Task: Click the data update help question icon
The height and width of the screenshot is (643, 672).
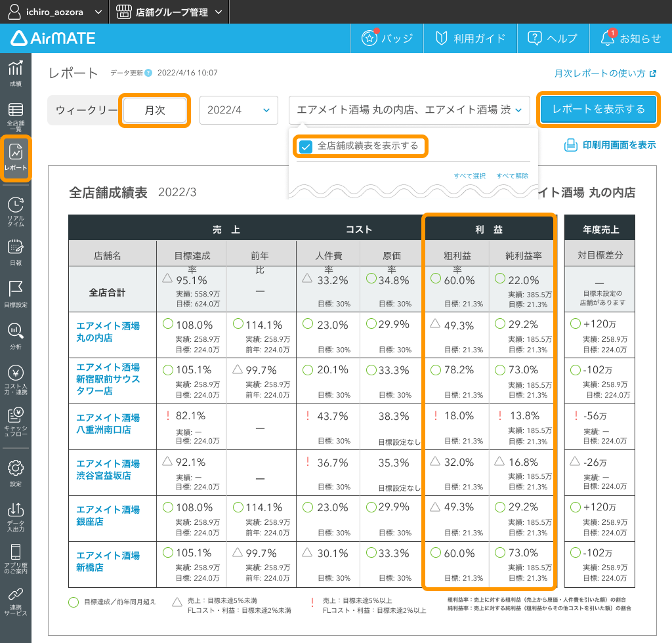Action: (148, 73)
